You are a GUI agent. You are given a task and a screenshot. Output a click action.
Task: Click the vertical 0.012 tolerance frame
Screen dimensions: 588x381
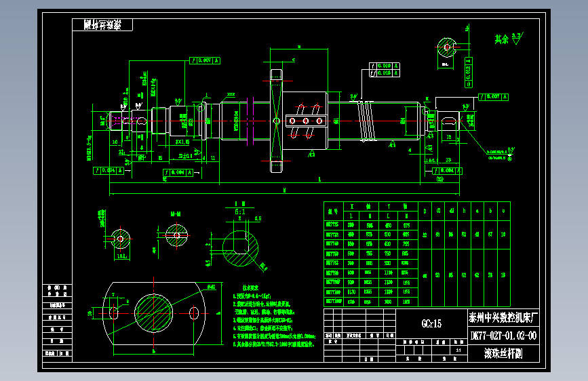(469, 73)
